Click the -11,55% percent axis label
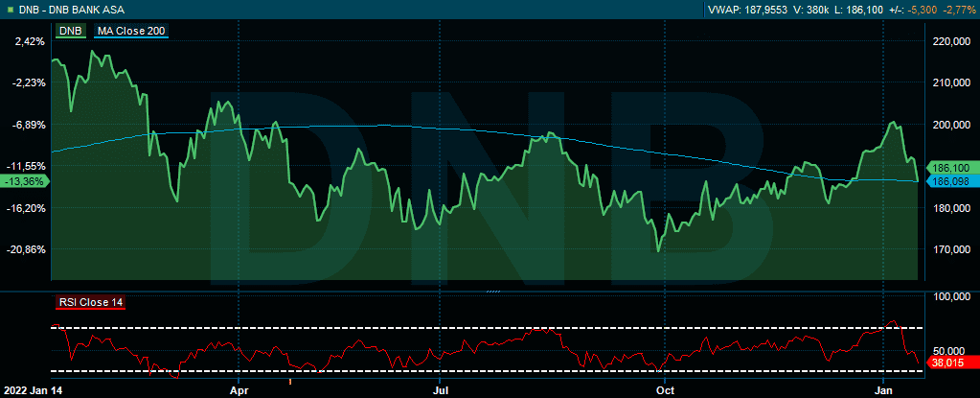The height and width of the screenshot is (398, 980). (26, 166)
